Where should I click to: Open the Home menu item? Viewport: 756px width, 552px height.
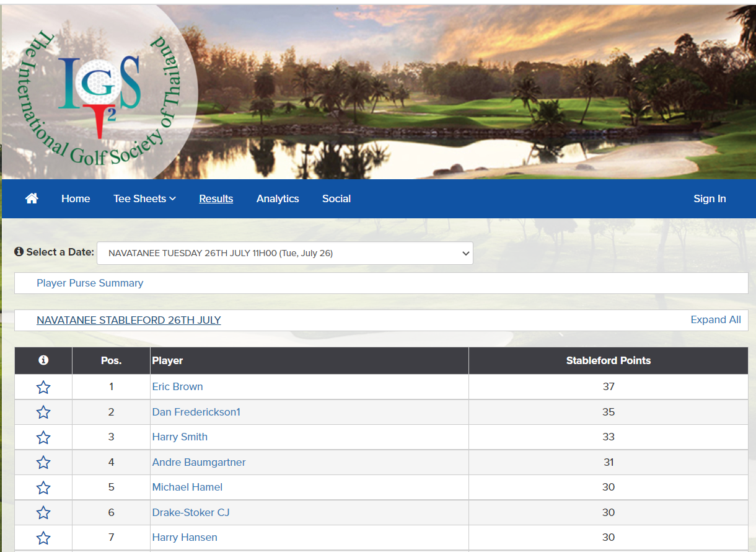[x=76, y=198]
